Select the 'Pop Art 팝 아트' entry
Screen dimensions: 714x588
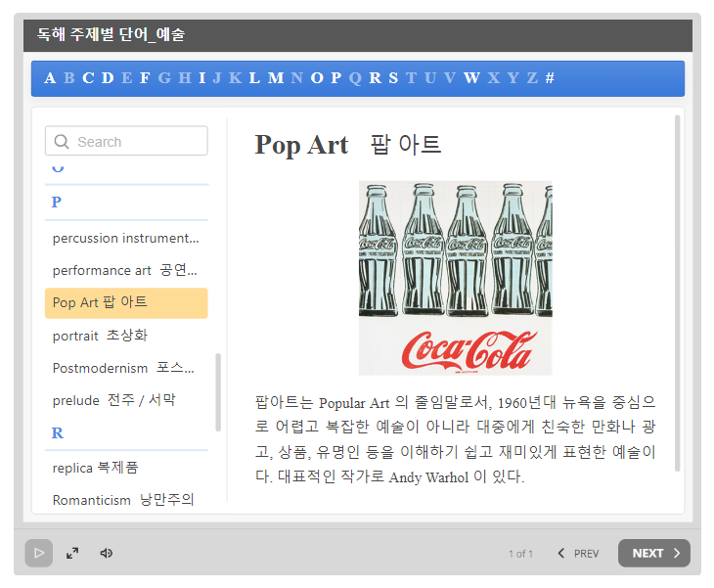[x=125, y=302]
